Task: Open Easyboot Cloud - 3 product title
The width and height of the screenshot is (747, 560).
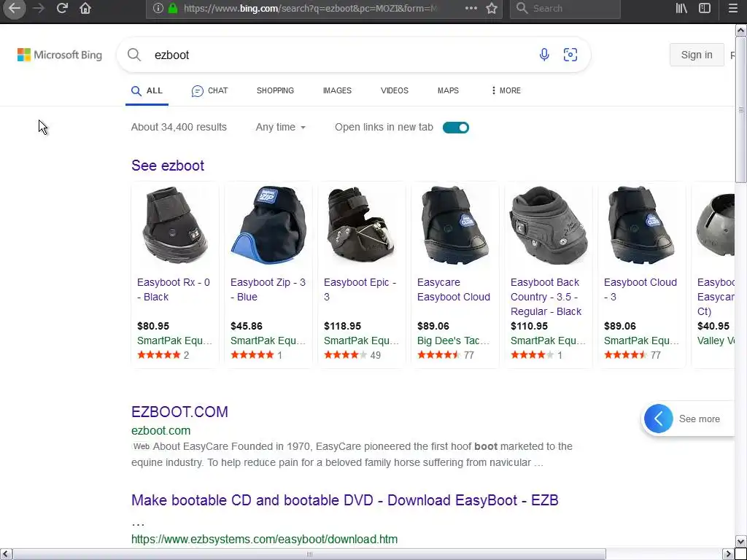Action: pos(640,289)
